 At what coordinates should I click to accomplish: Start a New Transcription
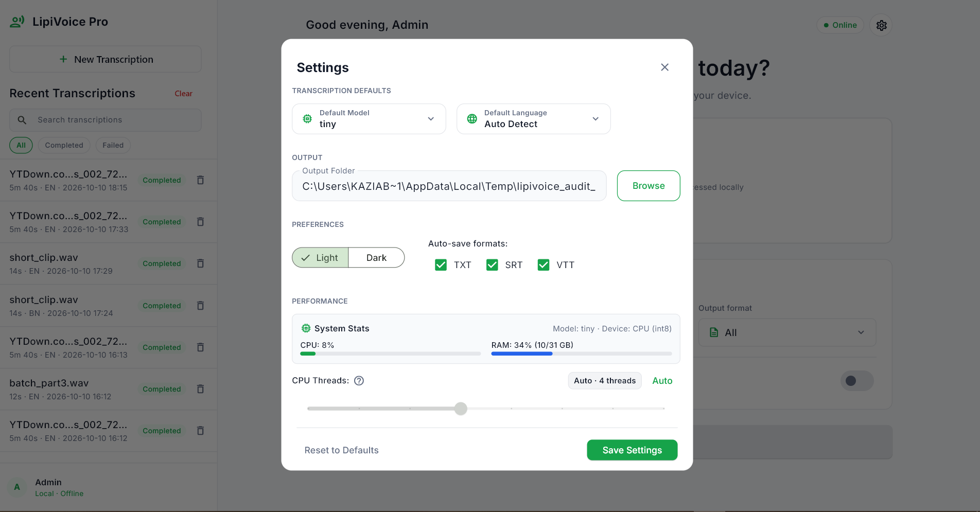(106, 59)
